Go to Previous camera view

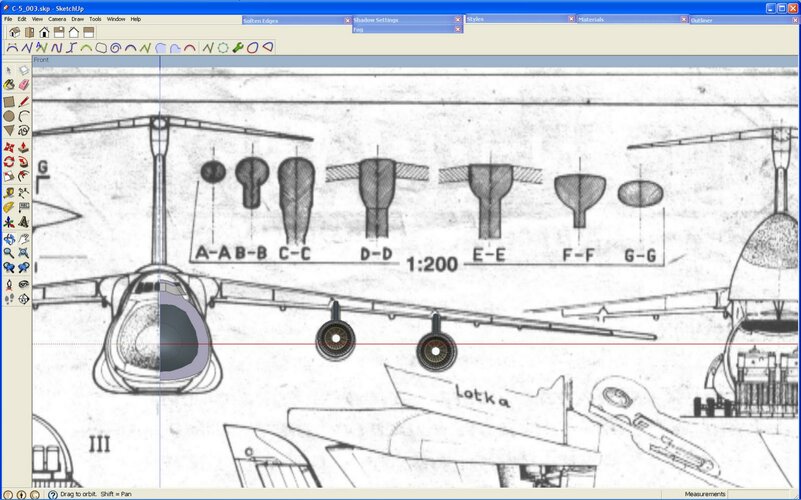click(9, 267)
